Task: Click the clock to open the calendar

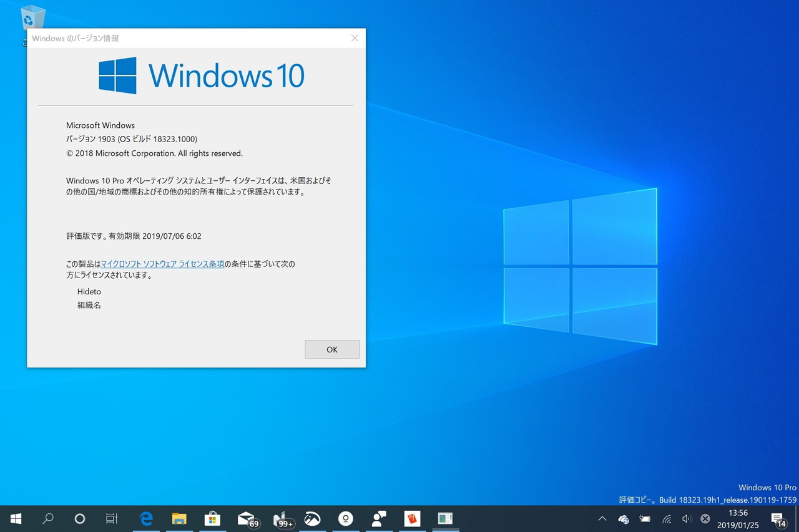Action: [738, 518]
